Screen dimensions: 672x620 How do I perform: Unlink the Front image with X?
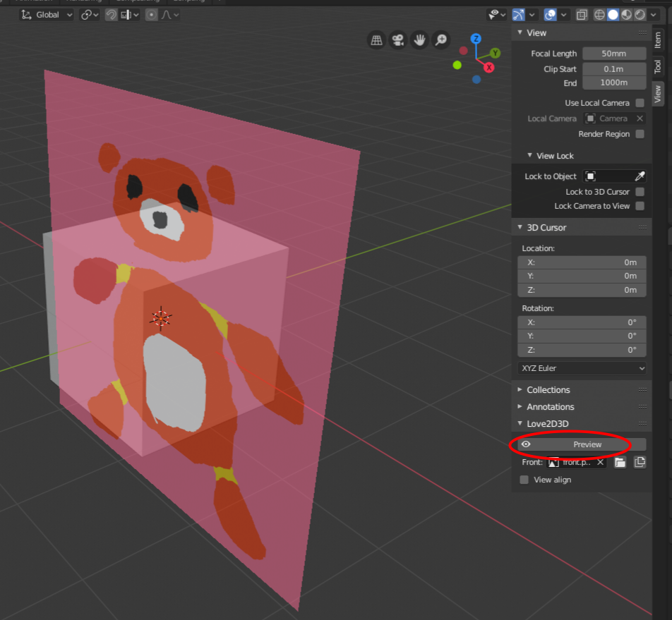pyautogui.click(x=601, y=463)
